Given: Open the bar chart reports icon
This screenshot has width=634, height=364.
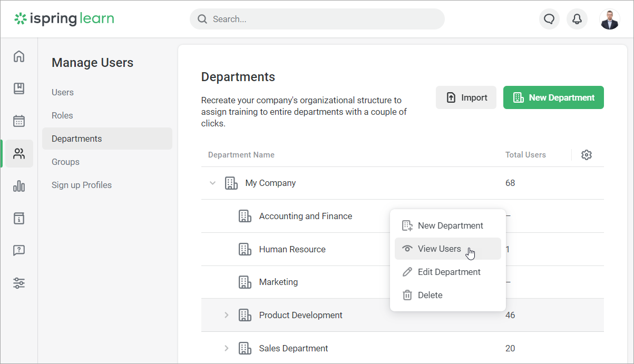Looking at the screenshot, I should pyautogui.click(x=19, y=185).
